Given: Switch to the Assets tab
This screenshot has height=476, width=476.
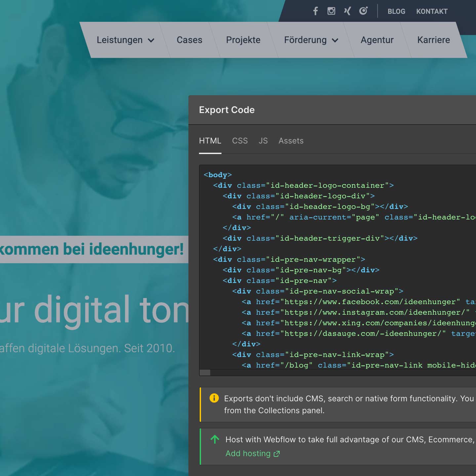Looking at the screenshot, I should (x=291, y=141).
